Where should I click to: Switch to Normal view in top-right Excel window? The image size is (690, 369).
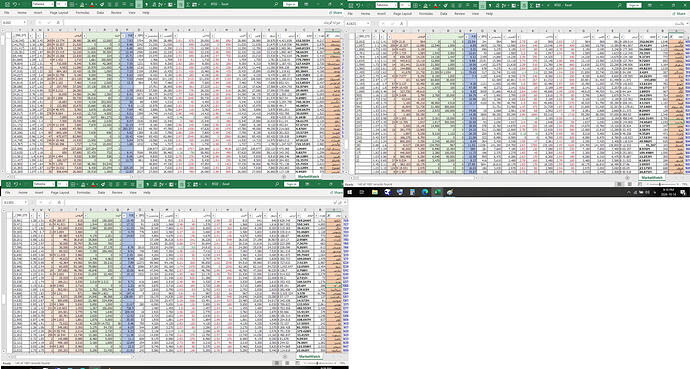tap(619, 184)
